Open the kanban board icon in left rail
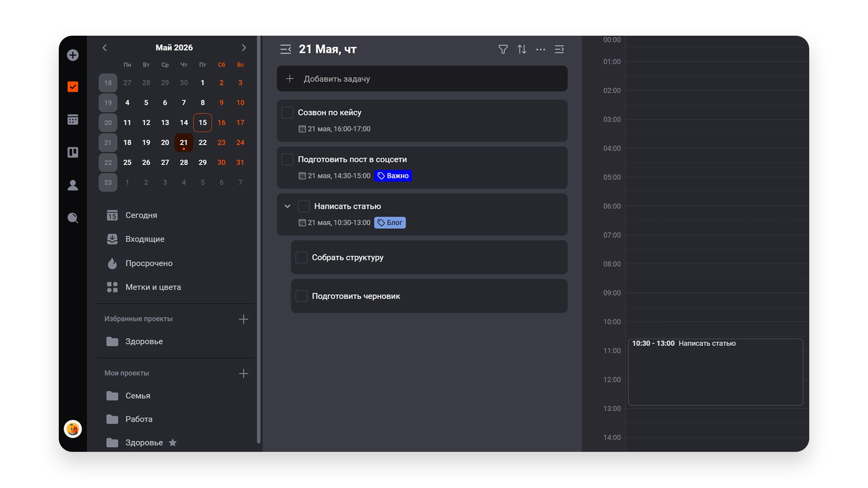The width and height of the screenshot is (868, 488). click(x=73, y=152)
